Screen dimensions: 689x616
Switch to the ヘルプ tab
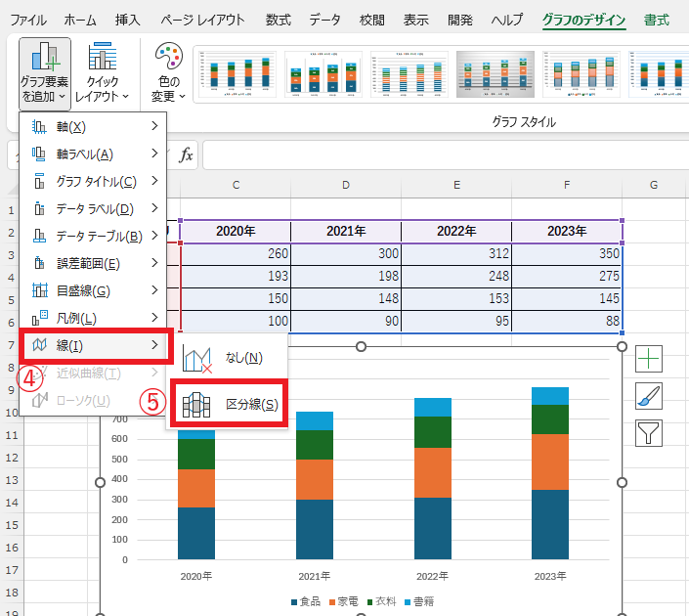point(507,20)
